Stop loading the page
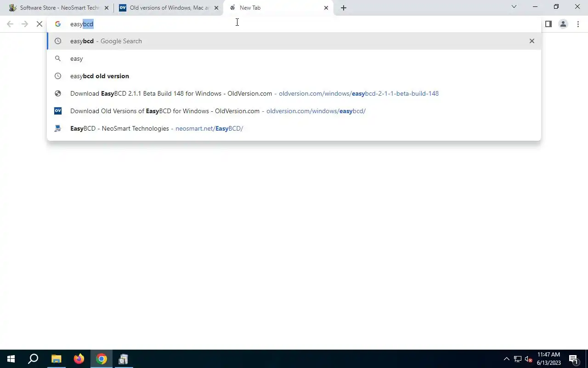Image resolution: width=588 pixels, height=368 pixels. tap(40, 24)
